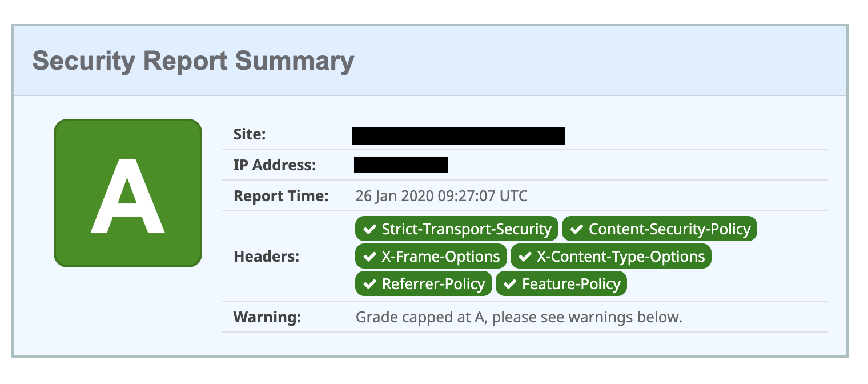Click the Headers row label
Viewport: 868px width, 384px height.
(x=267, y=257)
